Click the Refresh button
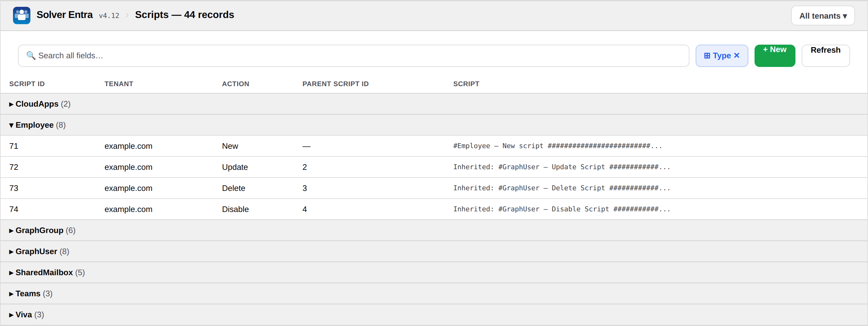Viewport: 868px width, 326px height. point(826,56)
